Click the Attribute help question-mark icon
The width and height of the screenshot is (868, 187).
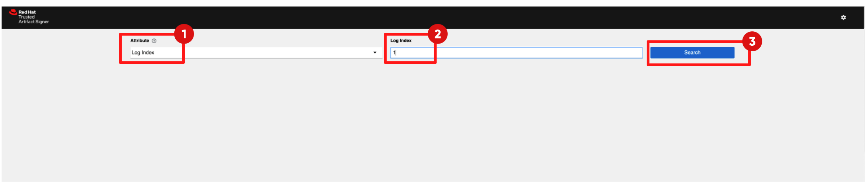pos(154,41)
